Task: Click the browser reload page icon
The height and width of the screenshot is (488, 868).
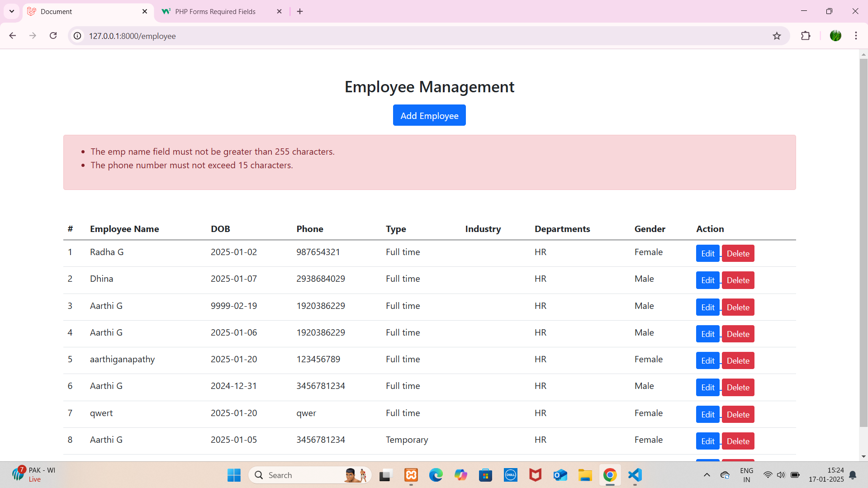Action: tap(53, 36)
